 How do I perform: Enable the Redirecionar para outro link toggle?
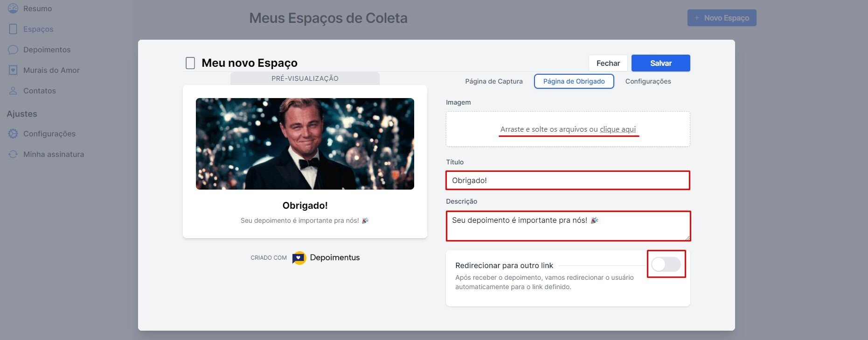tap(666, 264)
